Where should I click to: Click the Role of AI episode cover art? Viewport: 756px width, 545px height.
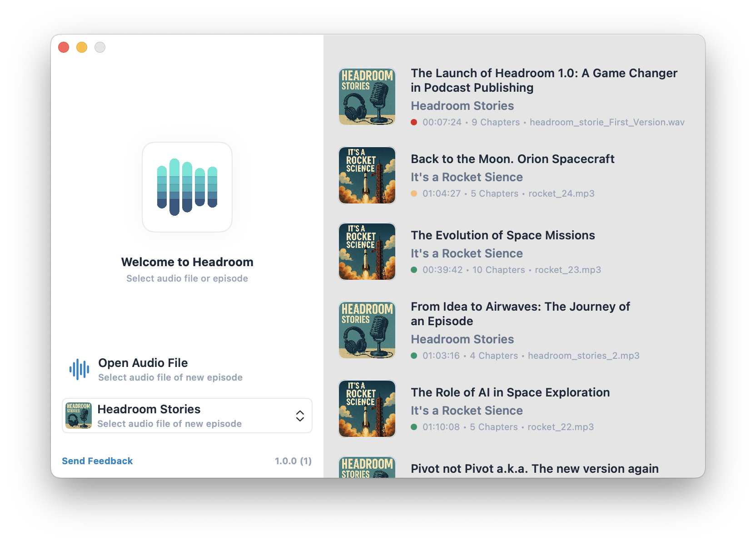[367, 409]
